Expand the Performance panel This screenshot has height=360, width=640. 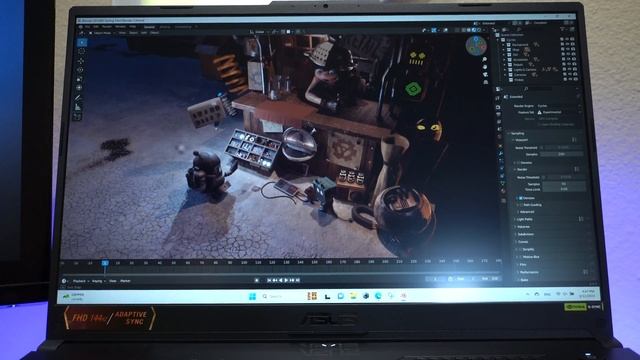[x=518, y=272]
